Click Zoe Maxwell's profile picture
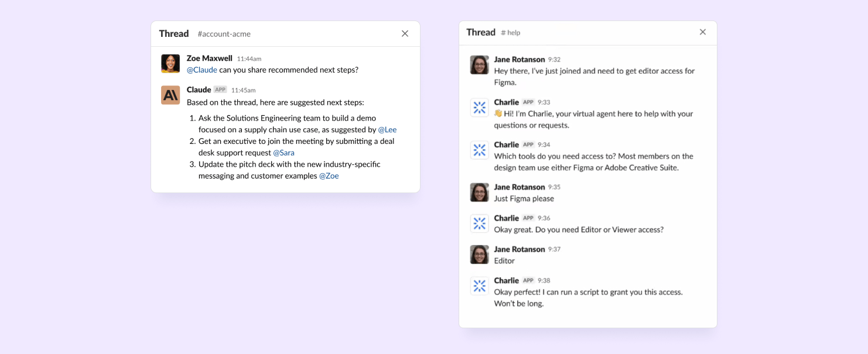The height and width of the screenshot is (354, 868). (170, 63)
